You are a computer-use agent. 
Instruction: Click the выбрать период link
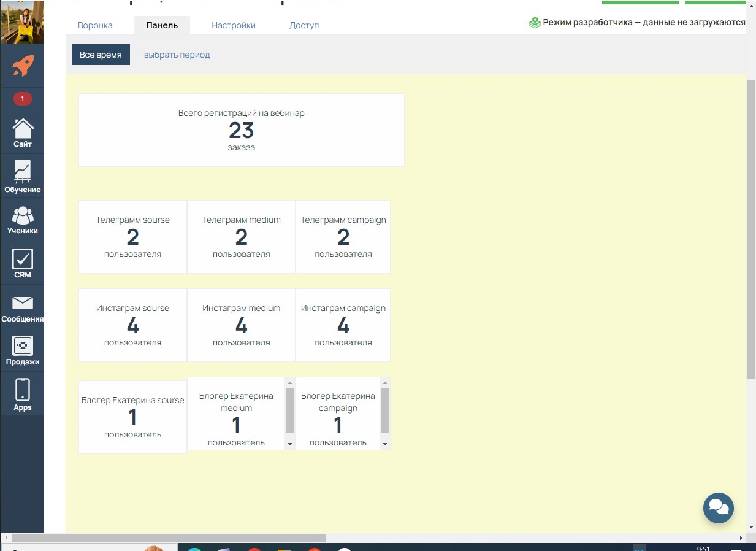click(x=177, y=55)
